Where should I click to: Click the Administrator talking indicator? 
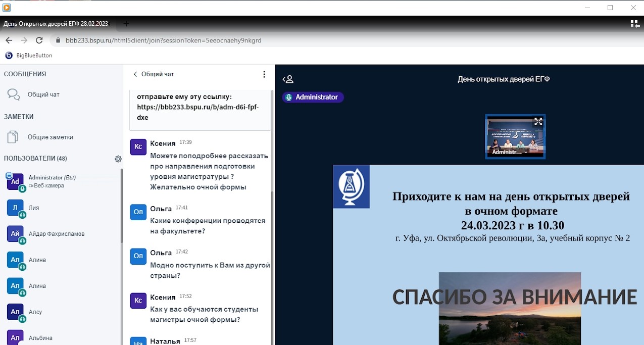click(x=313, y=97)
